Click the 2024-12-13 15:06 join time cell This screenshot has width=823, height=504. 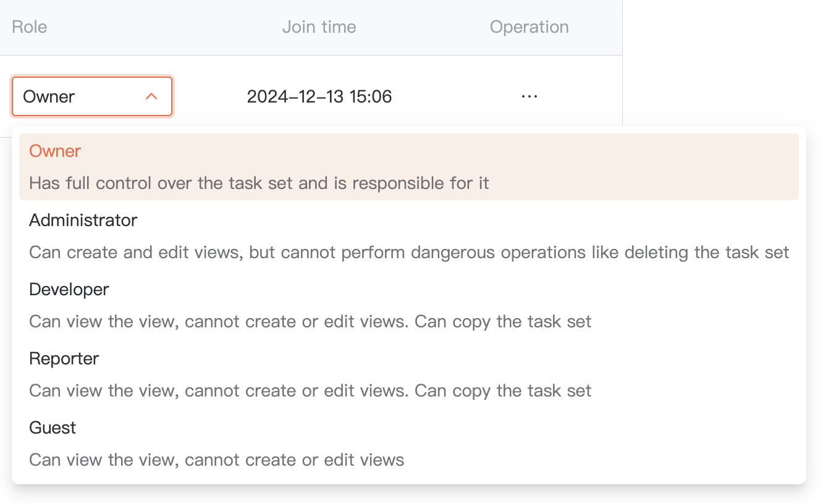point(319,96)
